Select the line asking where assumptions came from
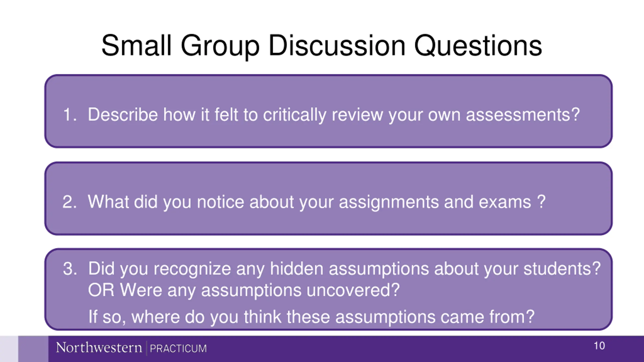This screenshot has width=644, height=362. click(311, 317)
